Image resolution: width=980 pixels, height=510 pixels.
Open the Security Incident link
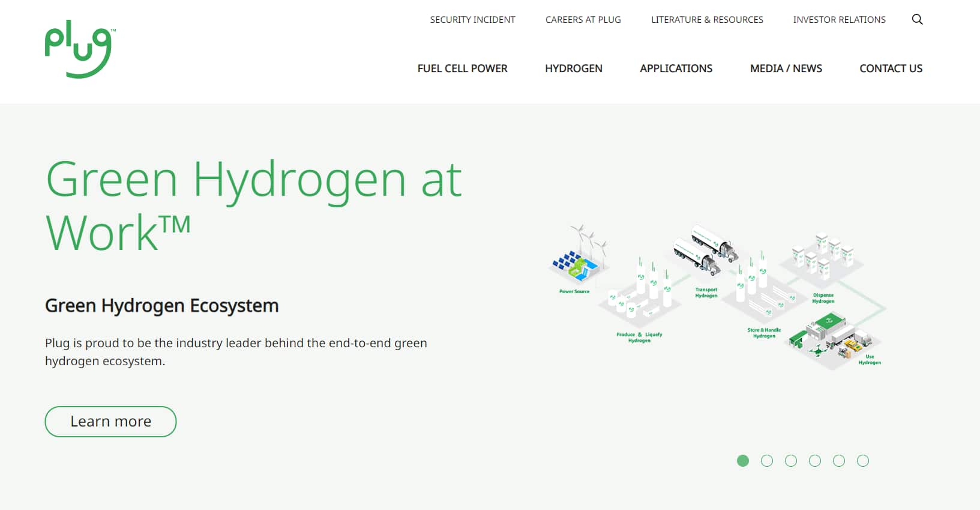(x=472, y=20)
